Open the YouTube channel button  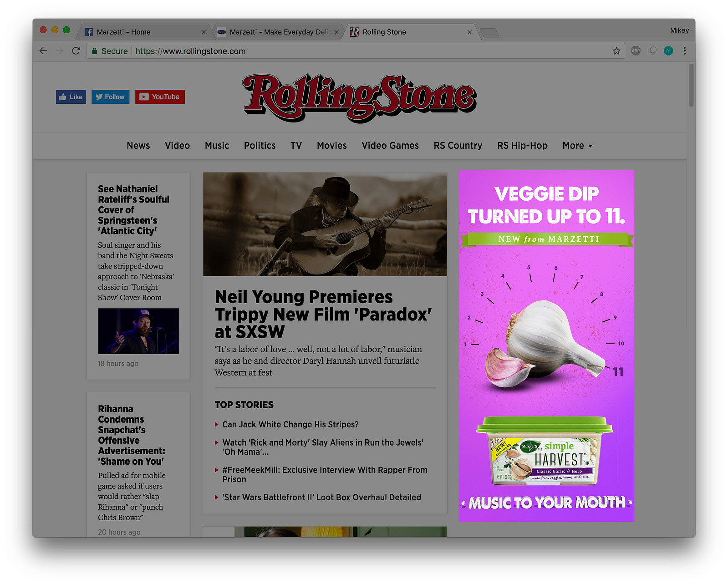[160, 97]
